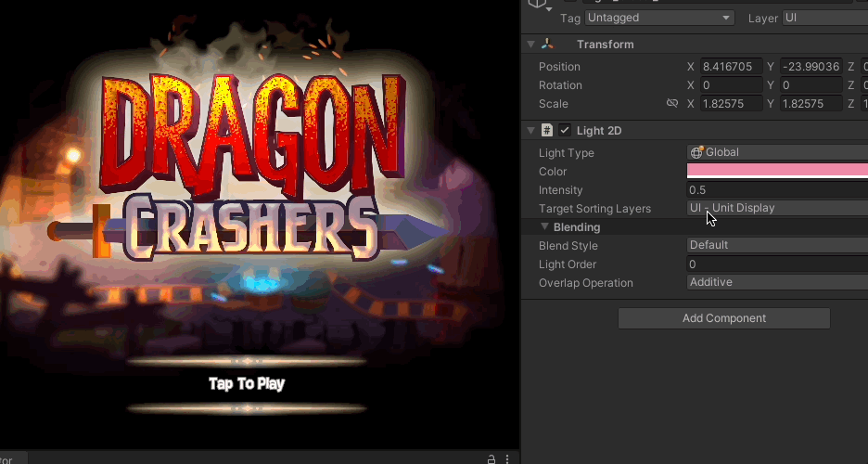The width and height of the screenshot is (868, 464).
Task: Click the Overlap Operation label
Action: pos(586,283)
